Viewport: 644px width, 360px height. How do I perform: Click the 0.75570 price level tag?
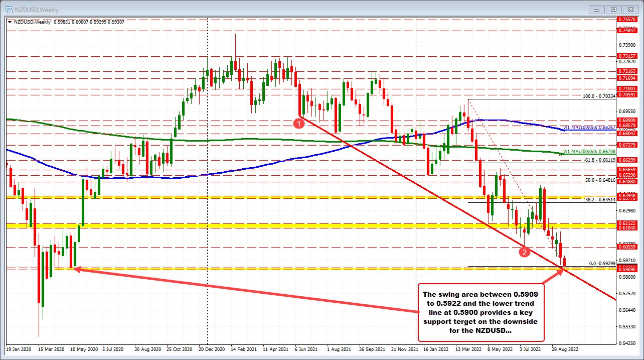click(x=627, y=19)
